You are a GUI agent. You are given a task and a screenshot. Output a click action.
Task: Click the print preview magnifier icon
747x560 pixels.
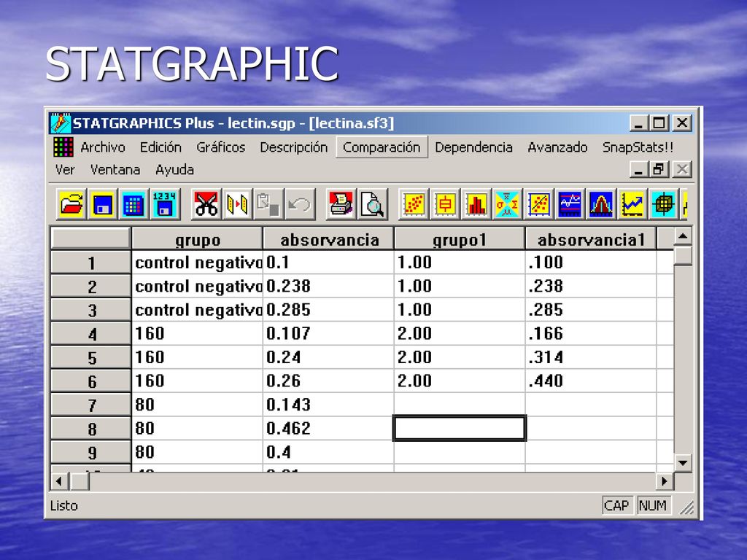coord(372,204)
